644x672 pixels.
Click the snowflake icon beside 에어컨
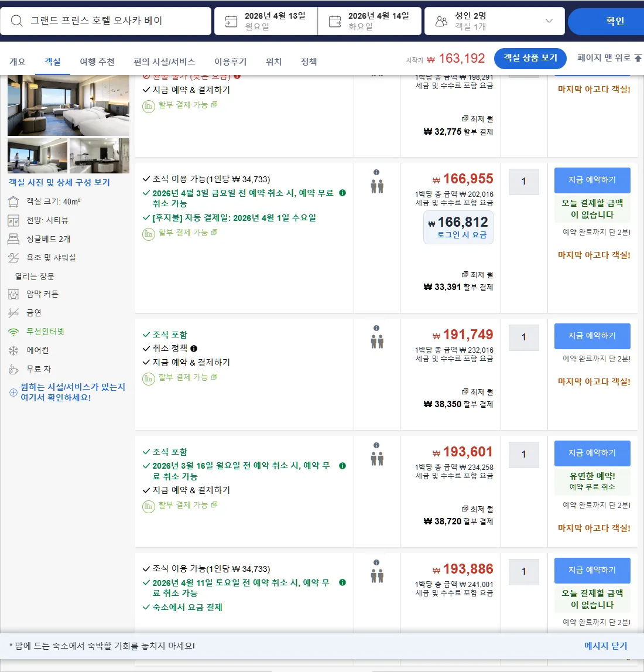click(x=13, y=350)
